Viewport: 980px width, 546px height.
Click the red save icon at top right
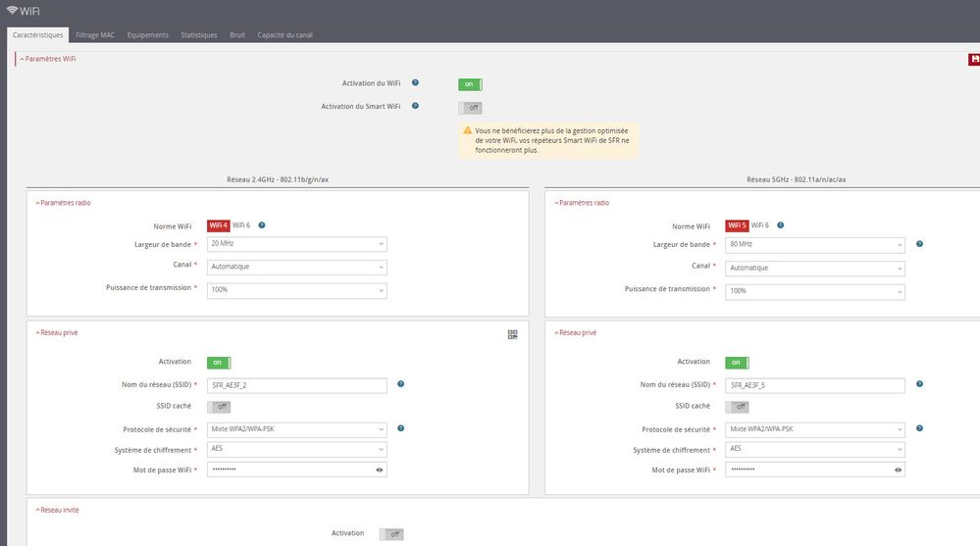[973, 60]
